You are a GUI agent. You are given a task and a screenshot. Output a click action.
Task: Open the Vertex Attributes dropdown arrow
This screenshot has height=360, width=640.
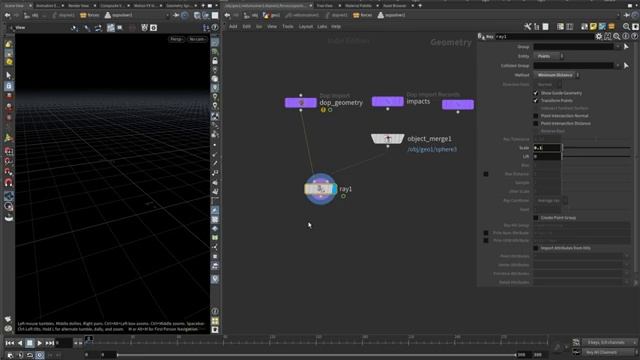(x=627, y=265)
